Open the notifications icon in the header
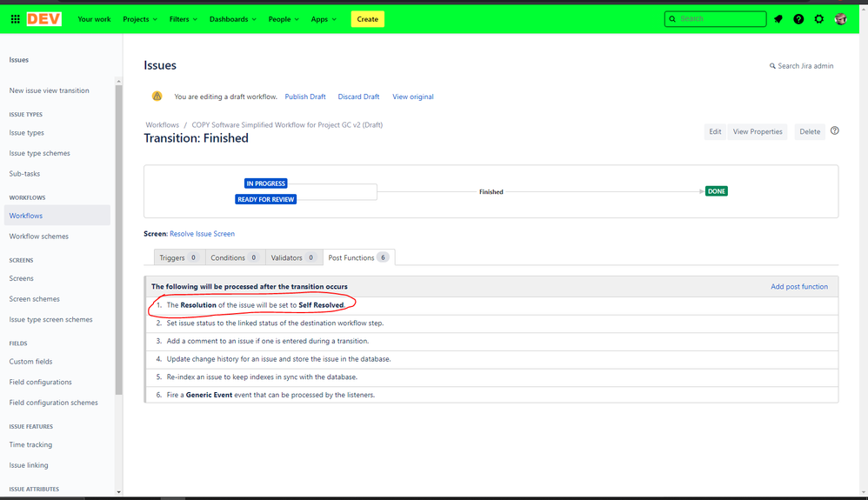This screenshot has height=500, width=868. tap(778, 19)
